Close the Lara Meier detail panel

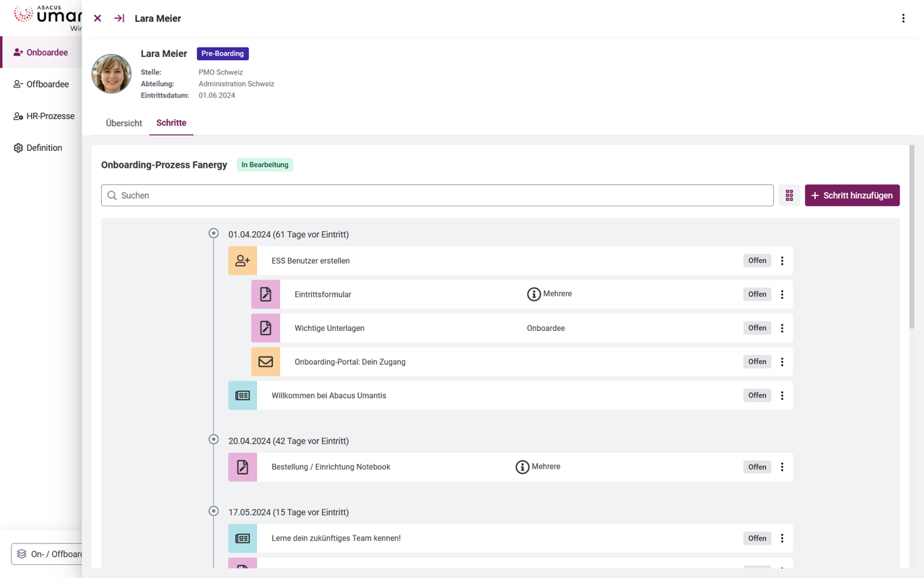(x=97, y=19)
